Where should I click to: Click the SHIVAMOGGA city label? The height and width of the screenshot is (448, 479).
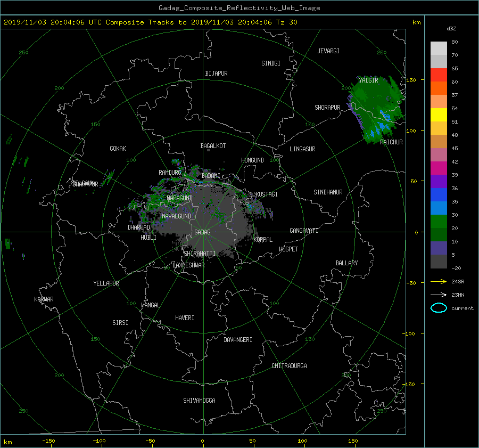199,401
